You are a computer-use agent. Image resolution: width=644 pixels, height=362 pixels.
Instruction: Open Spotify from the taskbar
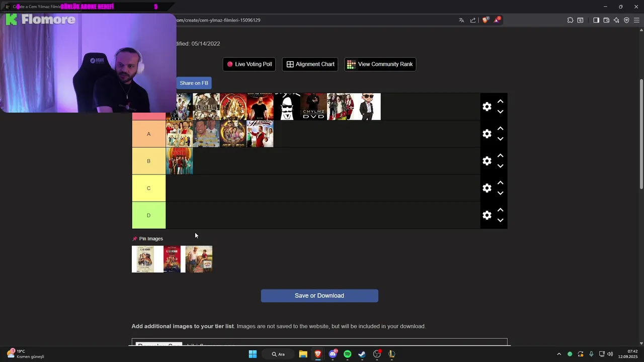pos(347,354)
